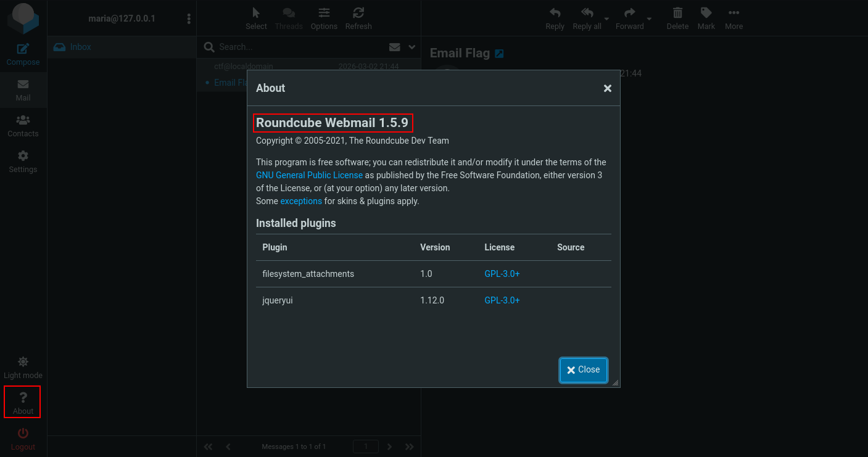Go to the next page of messages

click(389, 447)
